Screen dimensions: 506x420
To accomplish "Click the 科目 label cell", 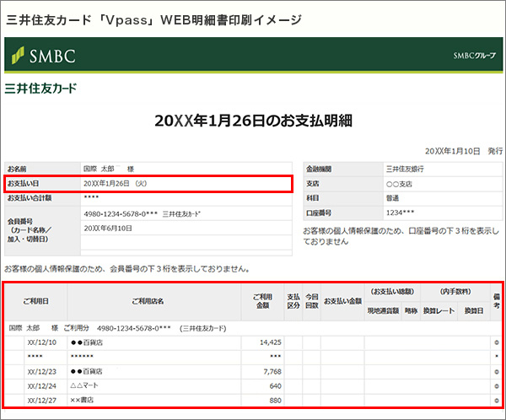I will point(343,198).
